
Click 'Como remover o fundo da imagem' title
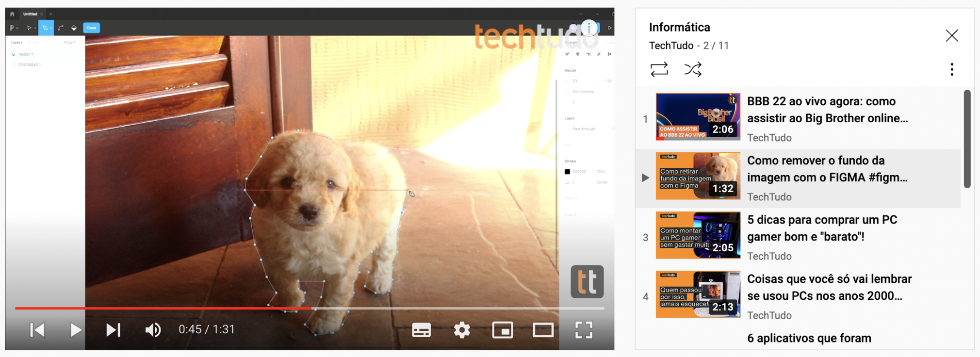[x=827, y=169]
